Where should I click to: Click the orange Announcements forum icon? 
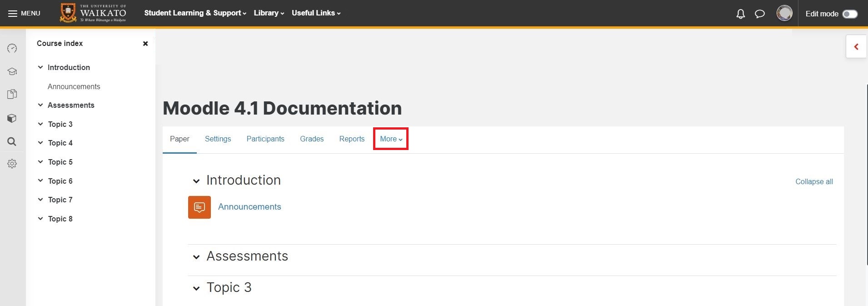[x=200, y=207]
